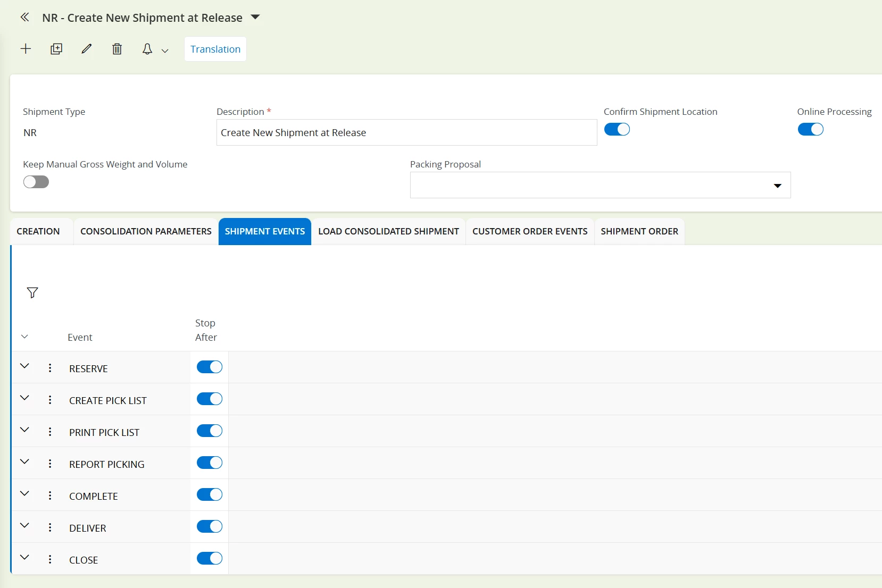Delete the record with trash icon
Viewport: 882px width, 588px height.
117,49
